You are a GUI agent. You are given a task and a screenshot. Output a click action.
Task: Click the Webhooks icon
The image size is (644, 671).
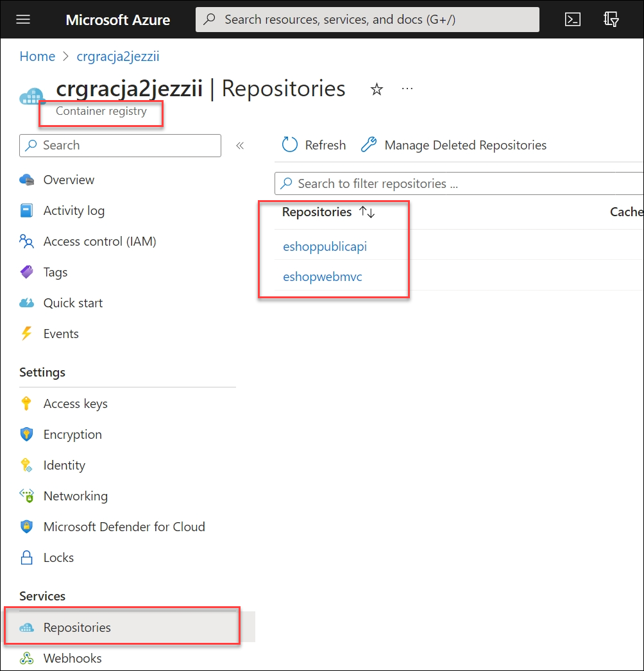(26, 658)
